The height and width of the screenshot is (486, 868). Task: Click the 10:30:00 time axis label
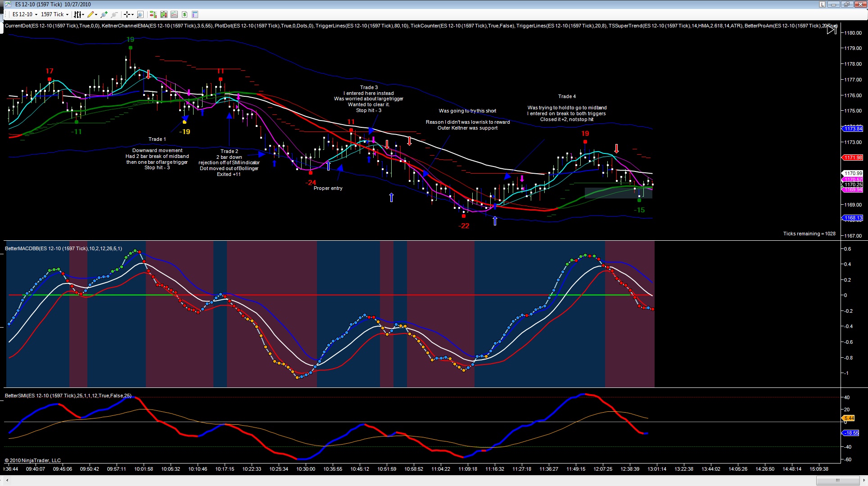click(306, 469)
